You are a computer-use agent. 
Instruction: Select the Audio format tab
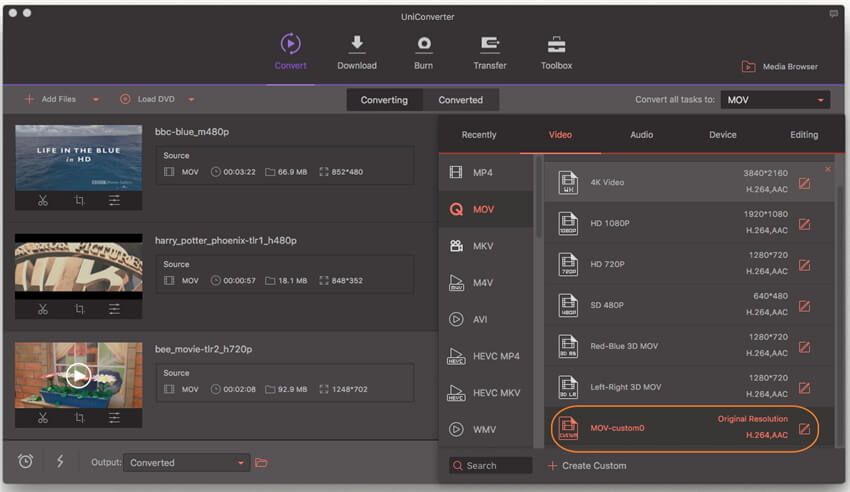pos(641,134)
